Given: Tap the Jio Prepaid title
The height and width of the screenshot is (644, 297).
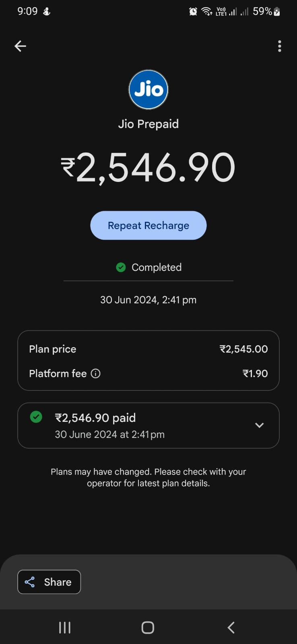Looking at the screenshot, I should pos(148,124).
